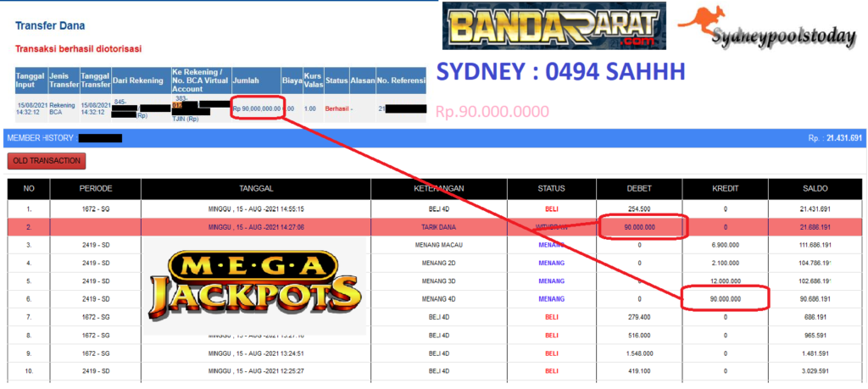The height and width of the screenshot is (389, 868).
Task: Select the date cell ending 12:25:27
Action: point(256,370)
